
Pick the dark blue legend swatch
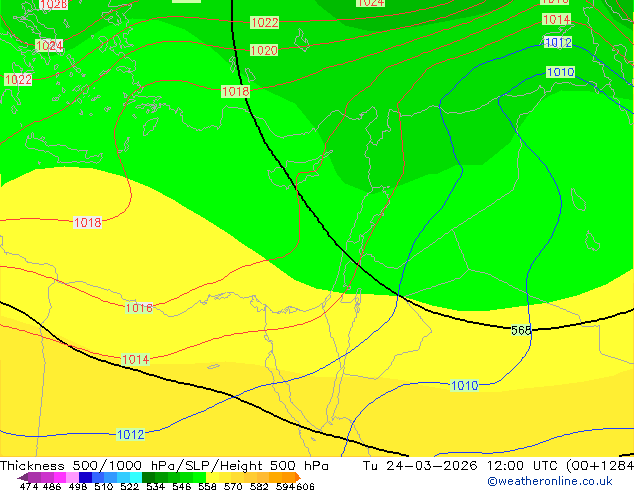pyautogui.click(x=85, y=477)
